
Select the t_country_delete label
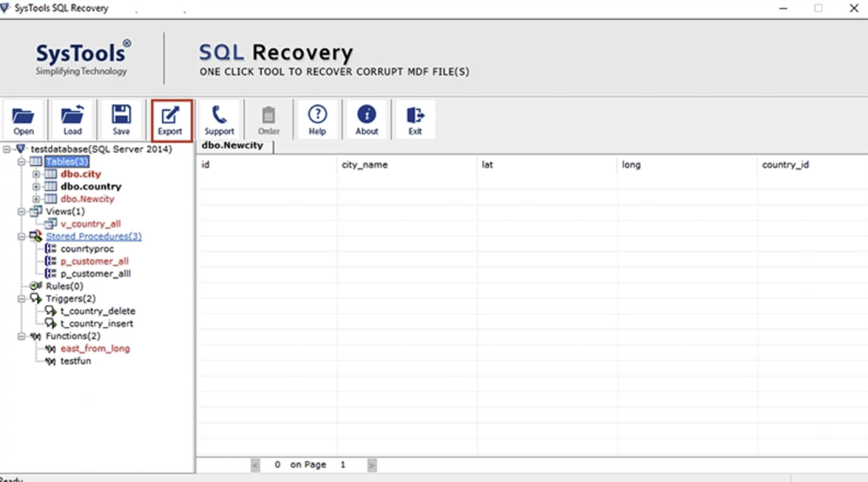[98, 312]
